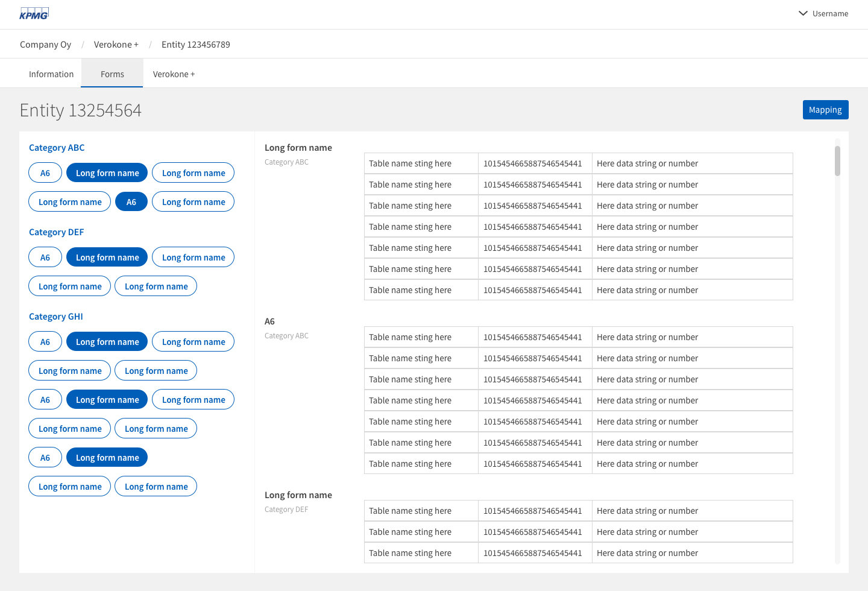Open the Verokone + breadcrumb link

coord(116,45)
